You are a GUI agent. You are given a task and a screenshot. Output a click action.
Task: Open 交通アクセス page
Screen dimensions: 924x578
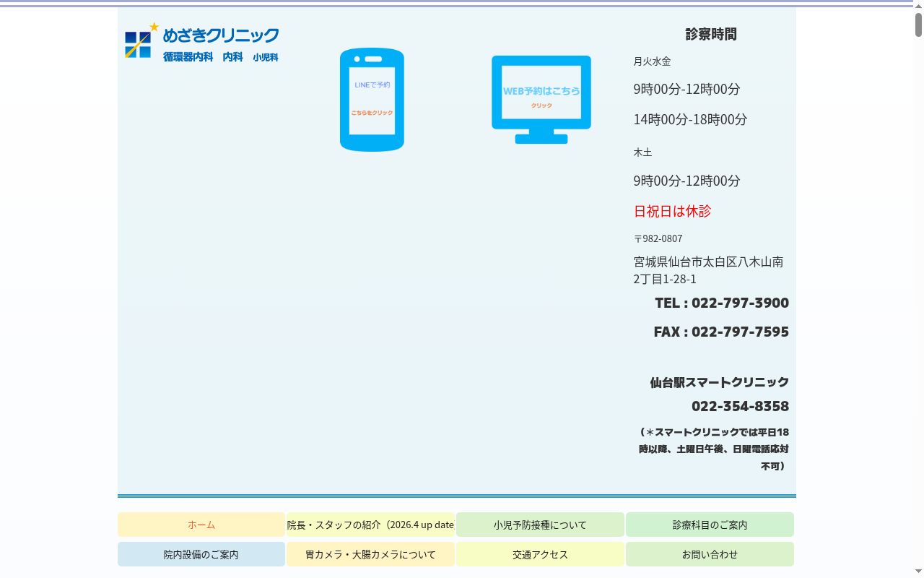[x=540, y=554]
